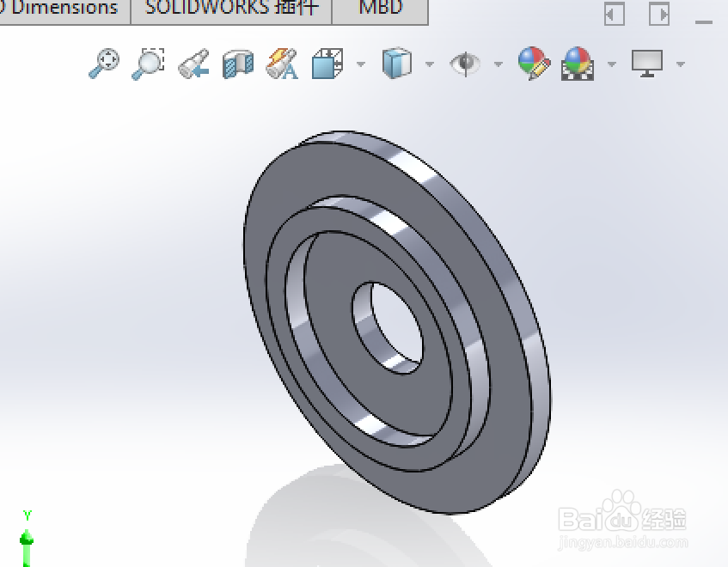The image size is (728, 567).
Task: Select the View Settings monitor icon
Action: coord(649,64)
